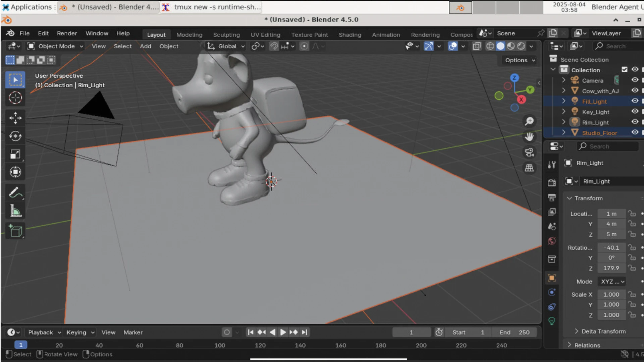Uncheck the Collection exclude checkbox
This screenshot has height=362, width=644.
[624, 69]
